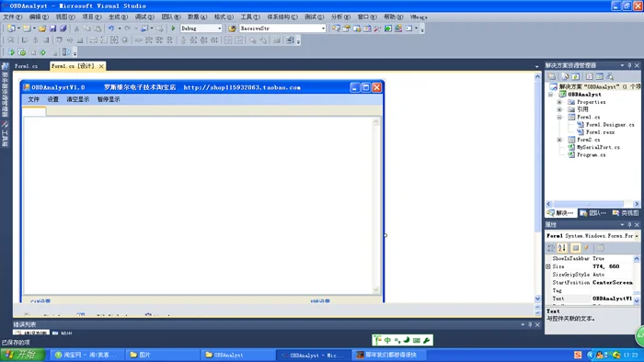Toggle auto-hide pin on the Properties panel
The image size is (644, 362).
pyautogui.click(x=629, y=225)
